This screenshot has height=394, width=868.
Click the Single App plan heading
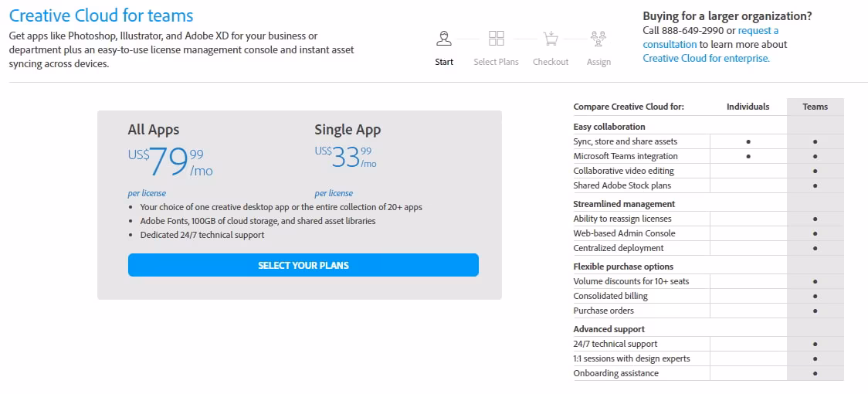point(348,130)
